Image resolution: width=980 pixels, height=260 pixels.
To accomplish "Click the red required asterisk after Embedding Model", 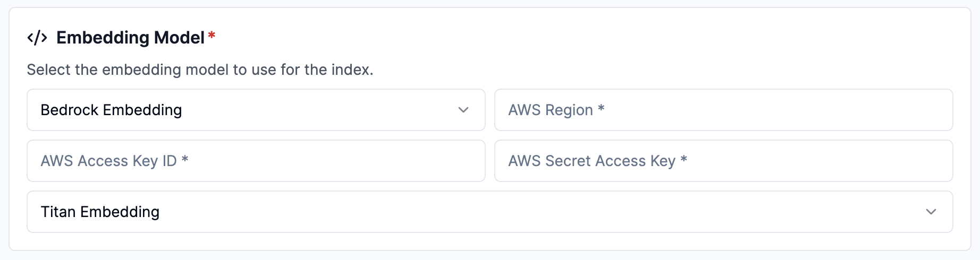I will (x=212, y=36).
